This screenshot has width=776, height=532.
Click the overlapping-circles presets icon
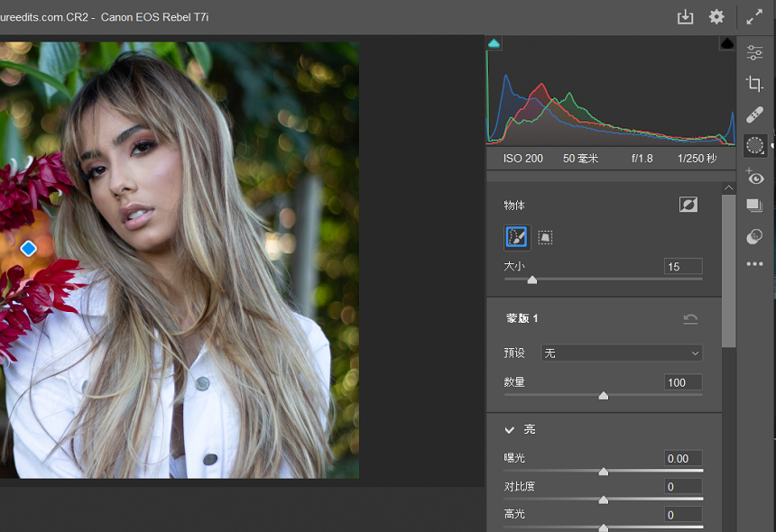[755, 236]
